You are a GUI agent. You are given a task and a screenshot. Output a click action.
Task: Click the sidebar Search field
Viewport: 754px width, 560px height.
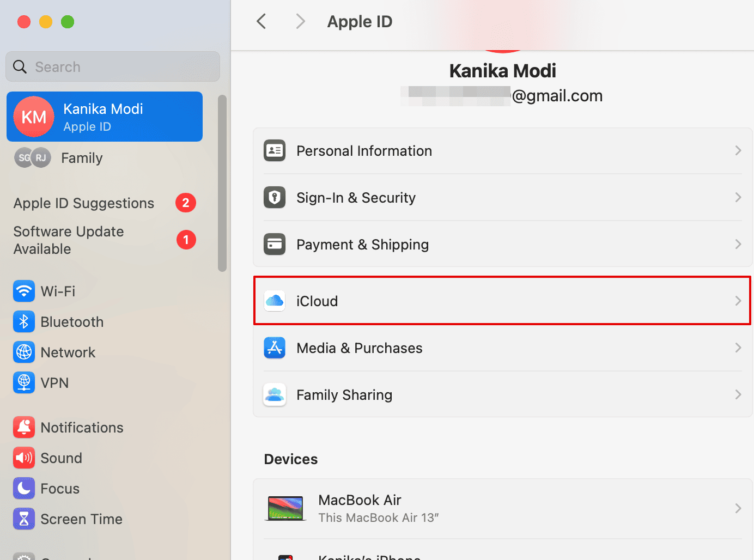113,67
